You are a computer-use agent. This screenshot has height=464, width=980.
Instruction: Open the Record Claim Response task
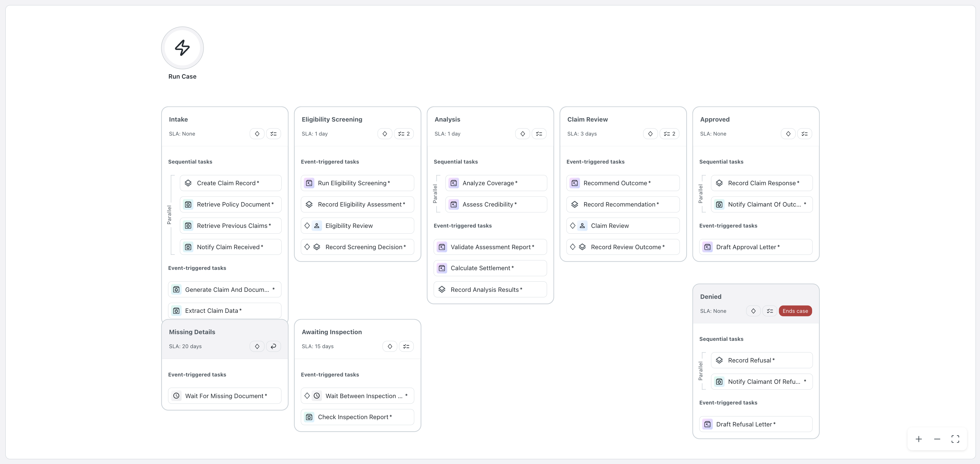tap(762, 183)
